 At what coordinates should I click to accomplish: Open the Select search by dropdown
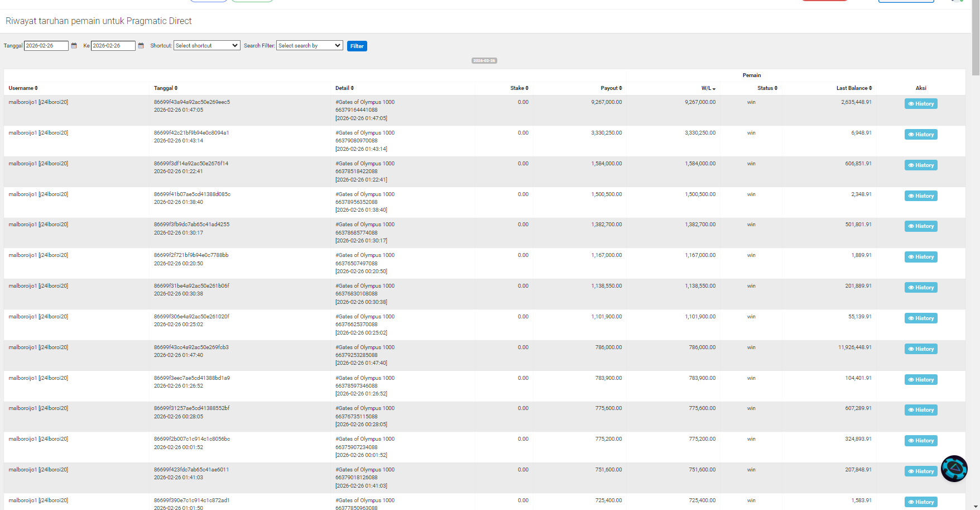click(x=310, y=46)
